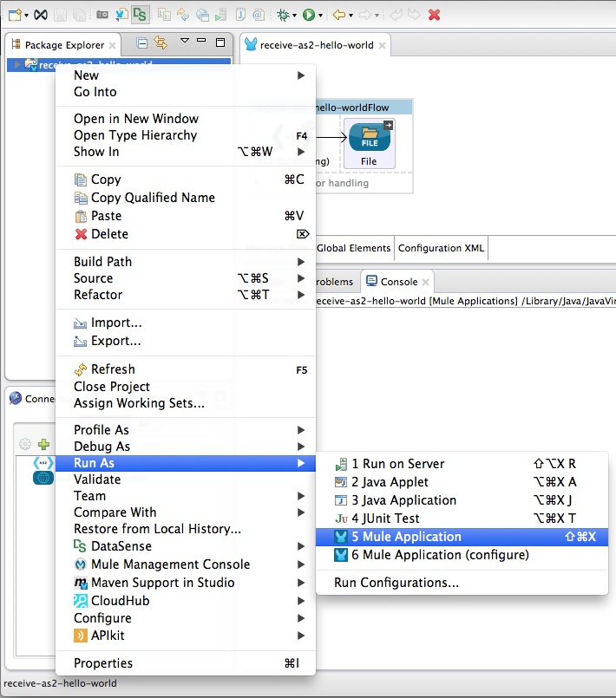The height and width of the screenshot is (698, 616).
Task: Open the Configuration XML tab
Action: (441, 248)
